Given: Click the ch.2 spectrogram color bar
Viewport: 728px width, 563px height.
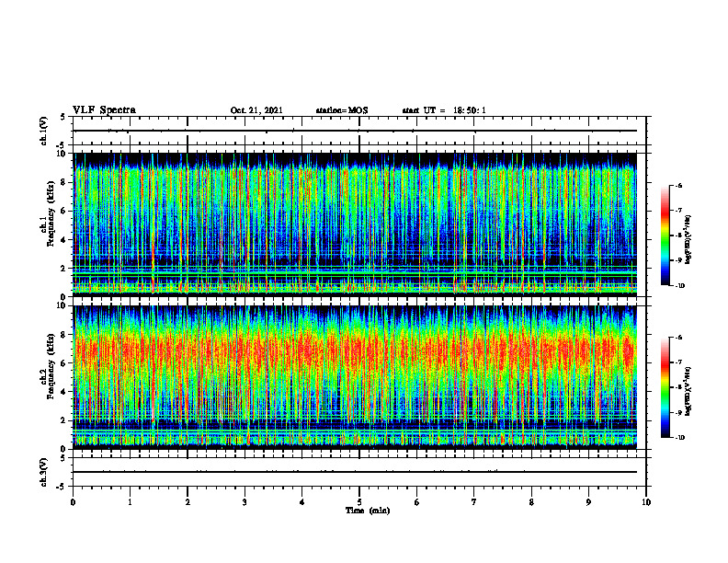Looking at the screenshot, I should pos(665,387).
